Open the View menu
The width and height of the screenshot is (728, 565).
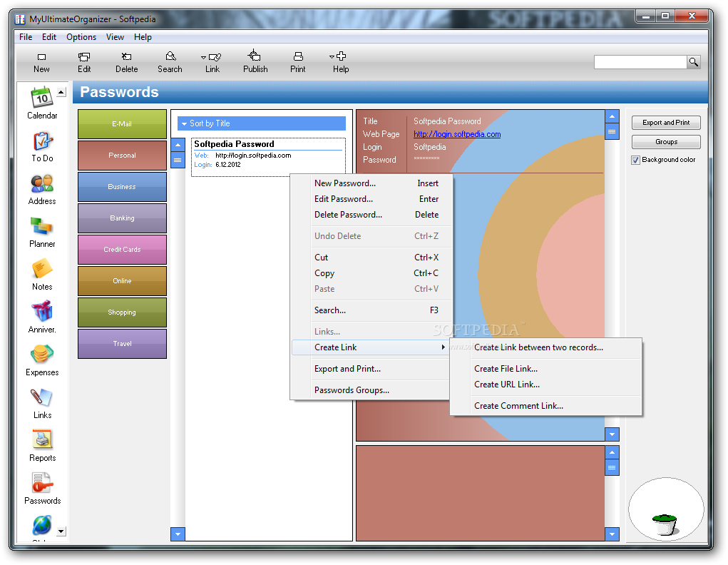[x=115, y=37]
